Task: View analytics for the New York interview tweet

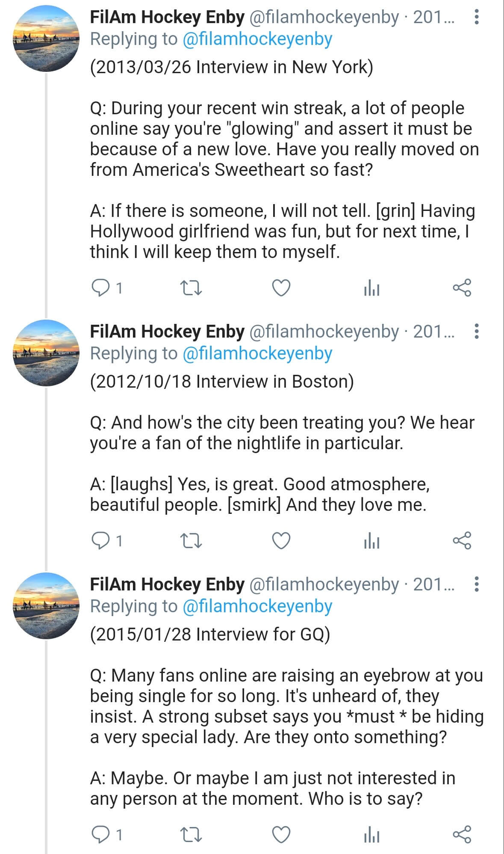Action: pyautogui.click(x=371, y=288)
